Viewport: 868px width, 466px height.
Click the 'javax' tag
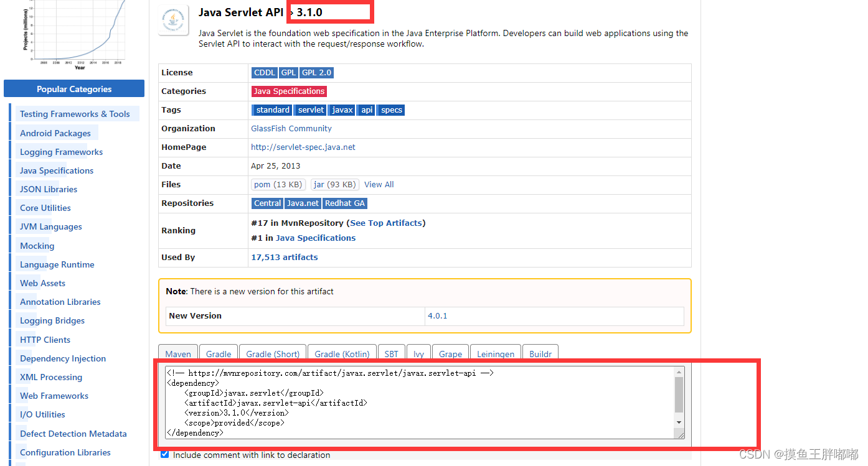click(342, 110)
